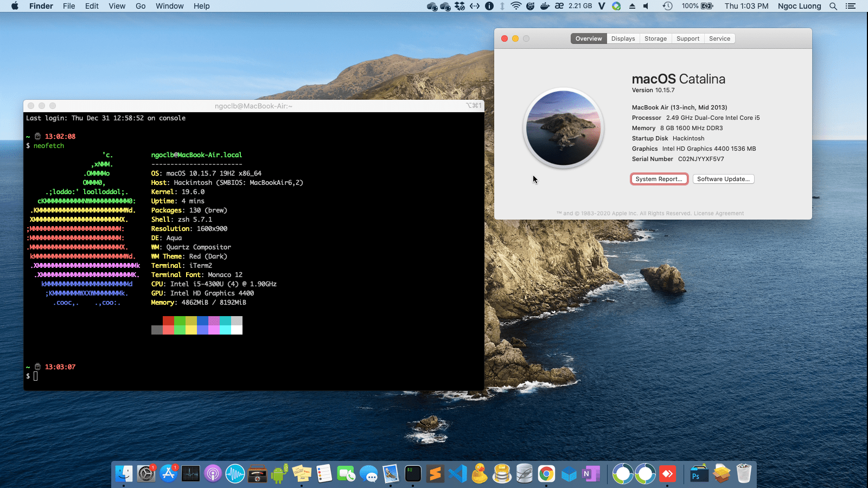Image resolution: width=868 pixels, height=488 pixels.
Task: Open the Apple menu
Action: tap(15, 6)
